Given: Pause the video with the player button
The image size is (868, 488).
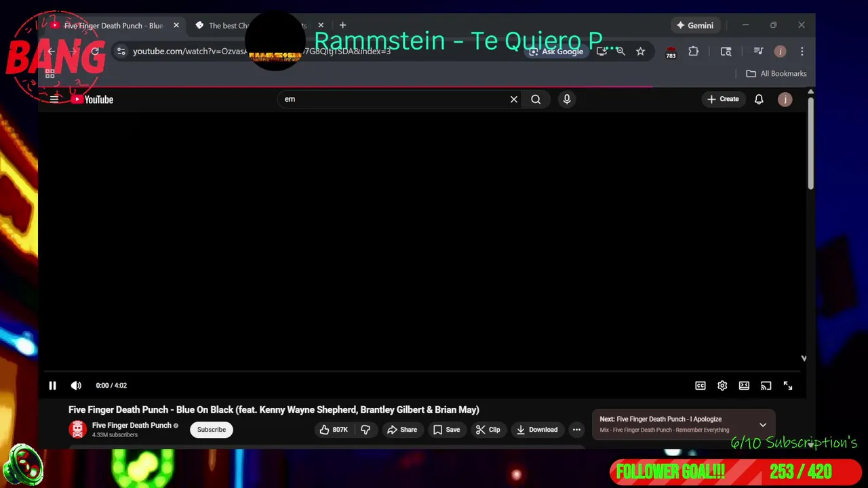Looking at the screenshot, I should [52, 386].
